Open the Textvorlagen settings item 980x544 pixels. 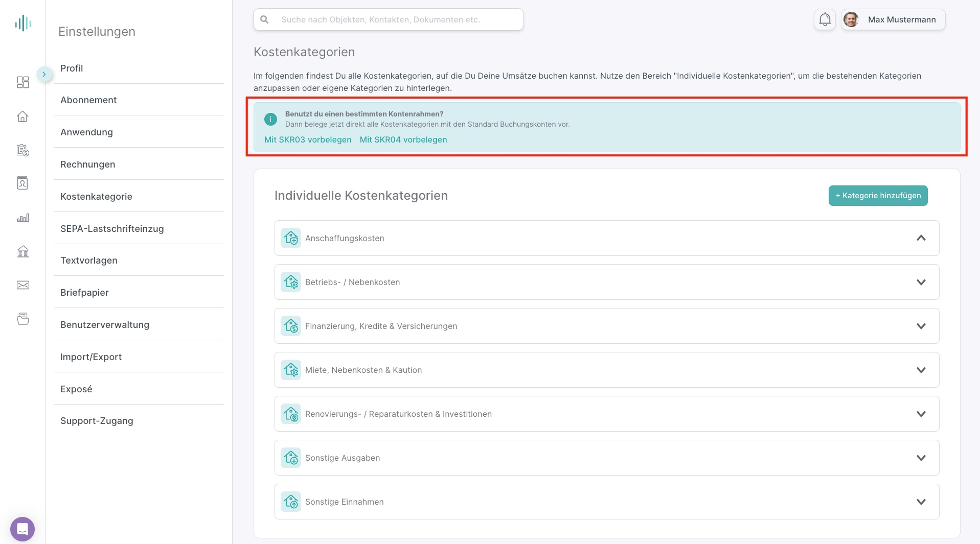tap(139, 261)
